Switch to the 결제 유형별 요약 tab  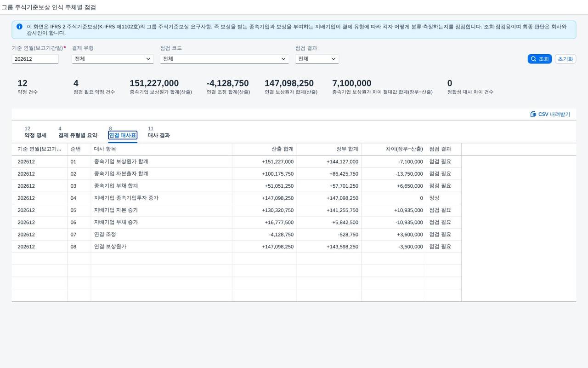tap(78, 132)
